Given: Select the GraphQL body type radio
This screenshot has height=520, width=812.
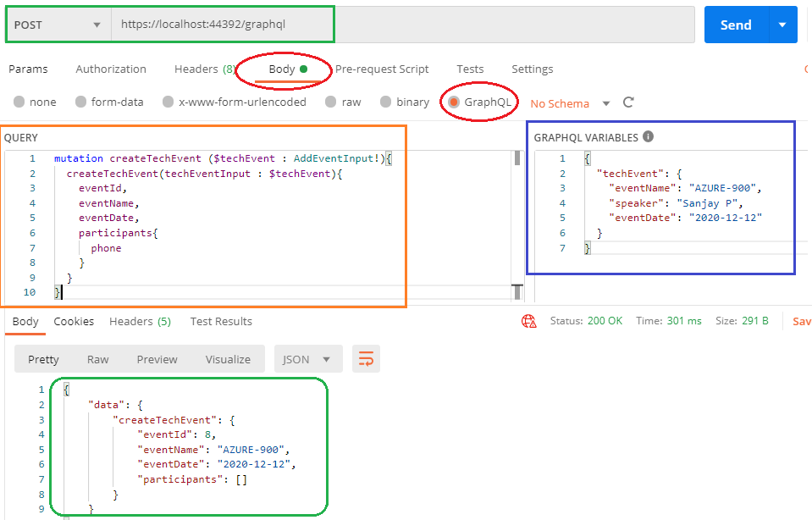Looking at the screenshot, I should coord(455,102).
